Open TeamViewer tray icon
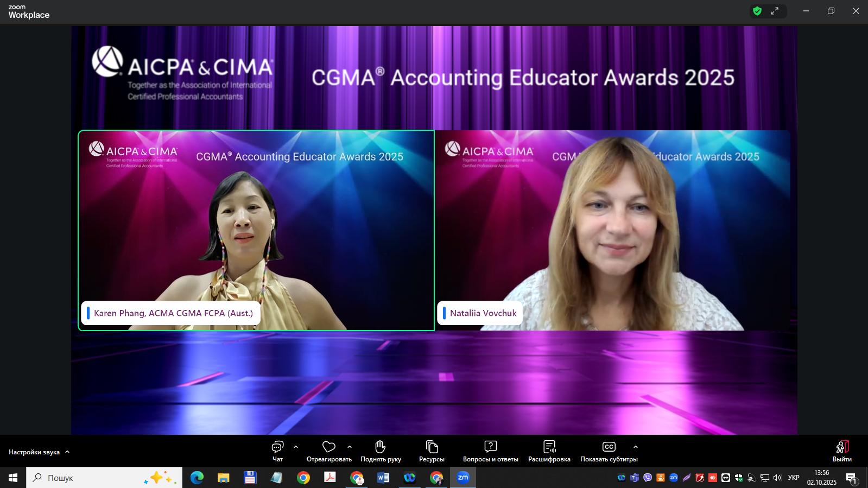This screenshot has height=488, width=868. 726,478
